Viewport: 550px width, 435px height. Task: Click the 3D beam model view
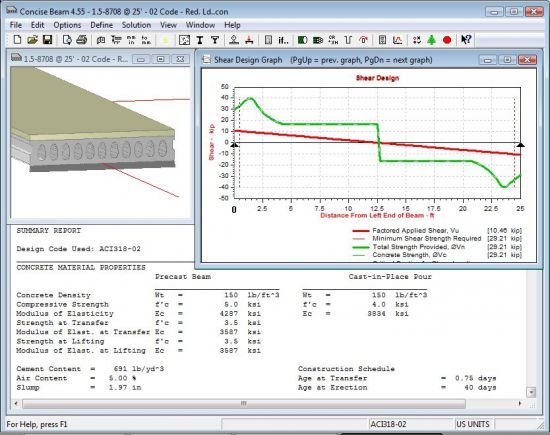point(100,142)
